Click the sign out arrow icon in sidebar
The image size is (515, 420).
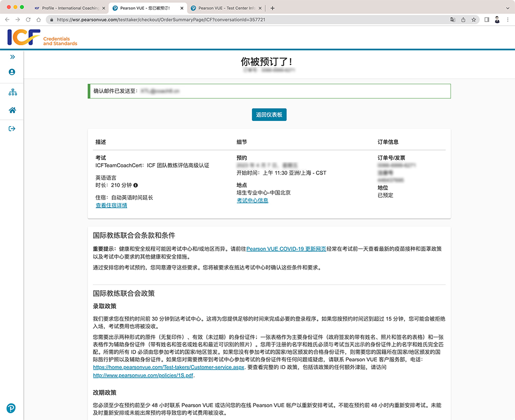(12, 129)
